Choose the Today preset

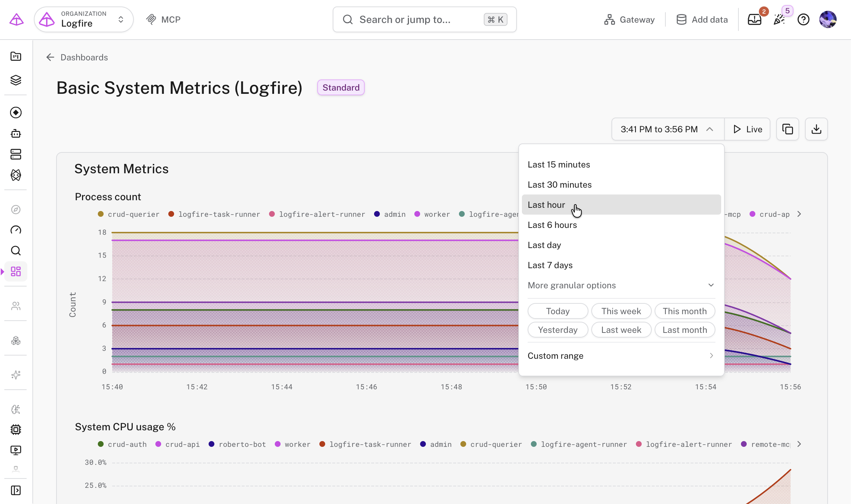pos(558,311)
